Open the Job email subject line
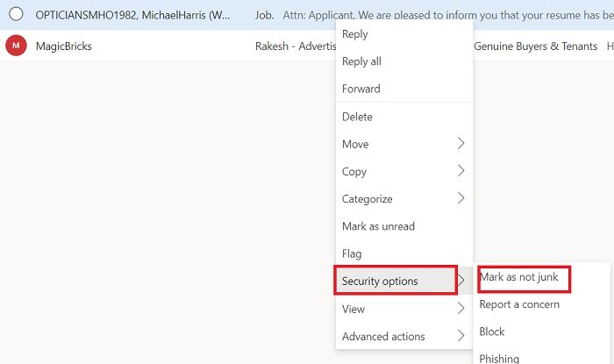Viewport: 614px width, 364px height. (263, 15)
